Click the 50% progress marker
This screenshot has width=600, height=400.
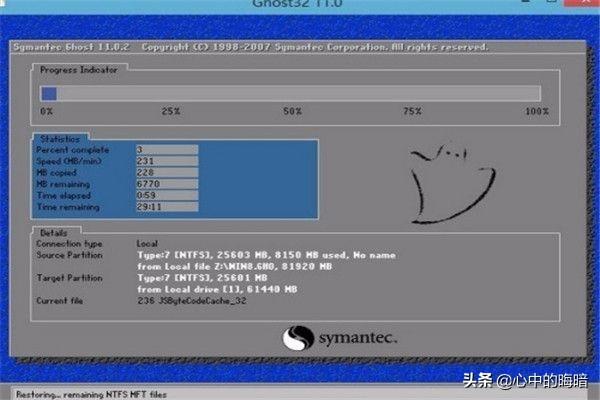[x=292, y=111]
